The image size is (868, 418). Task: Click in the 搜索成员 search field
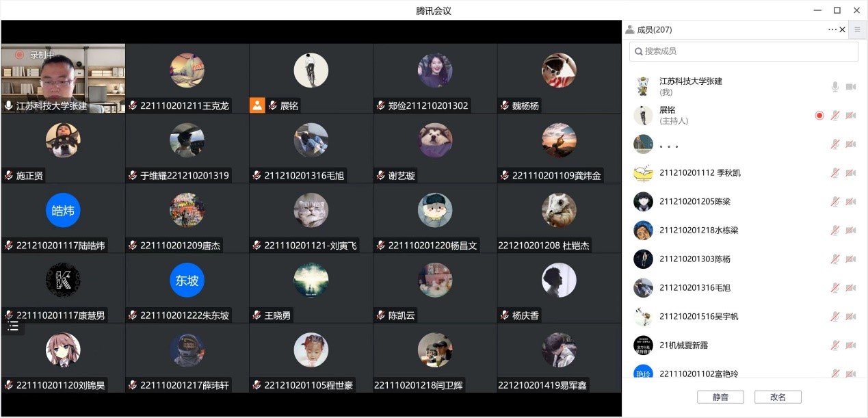(744, 51)
